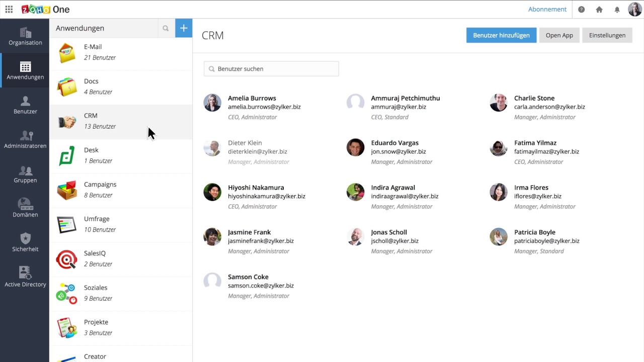This screenshot has height=362, width=644.
Task: Focus the Benutzer suchen search field
Action: (x=271, y=69)
